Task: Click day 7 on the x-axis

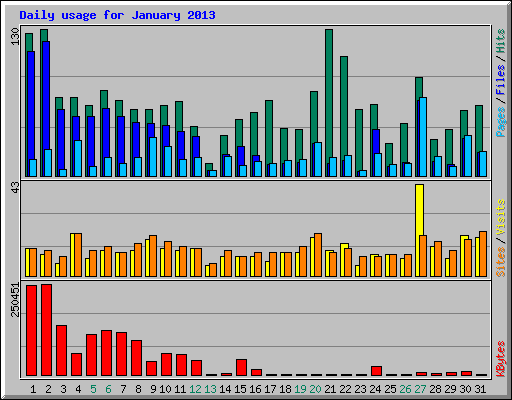Action: pyautogui.click(x=123, y=389)
